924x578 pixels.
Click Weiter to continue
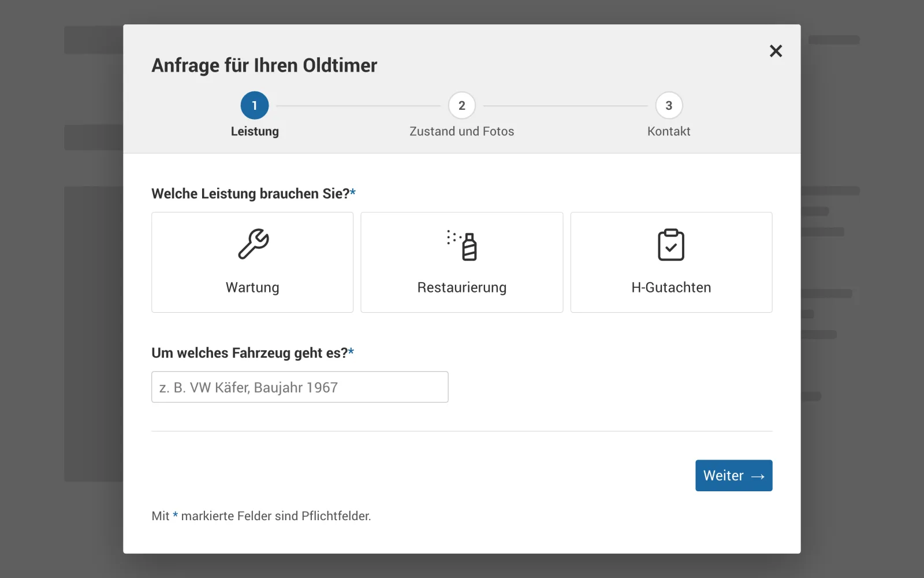pos(733,476)
